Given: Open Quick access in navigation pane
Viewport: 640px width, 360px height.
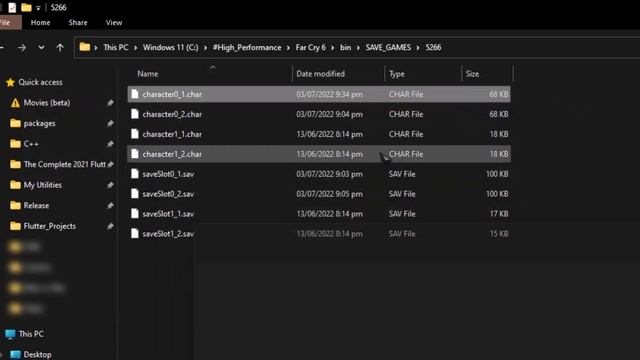Looking at the screenshot, I should [x=40, y=82].
